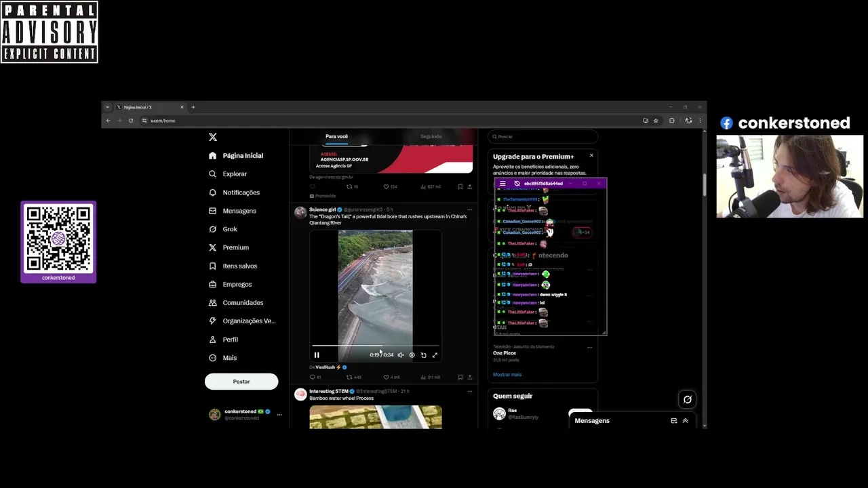Open the ViralRush source link
The image size is (868, 488).
click(328, 367)
